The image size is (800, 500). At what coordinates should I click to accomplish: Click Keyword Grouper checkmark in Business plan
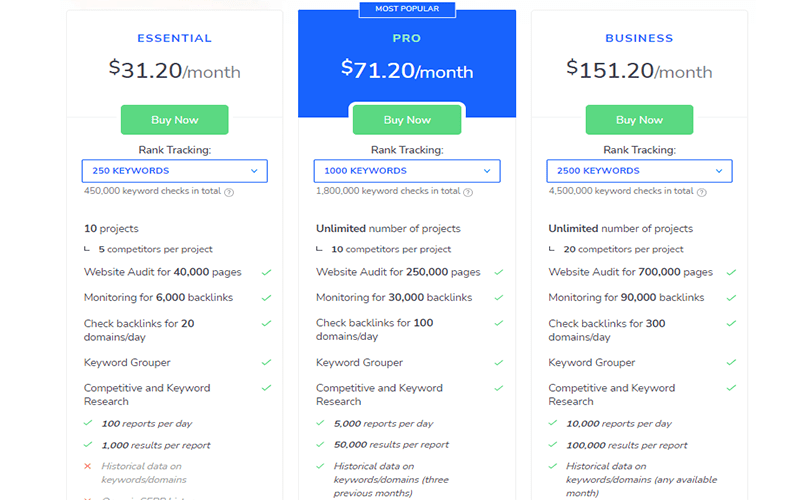[732, 362]
